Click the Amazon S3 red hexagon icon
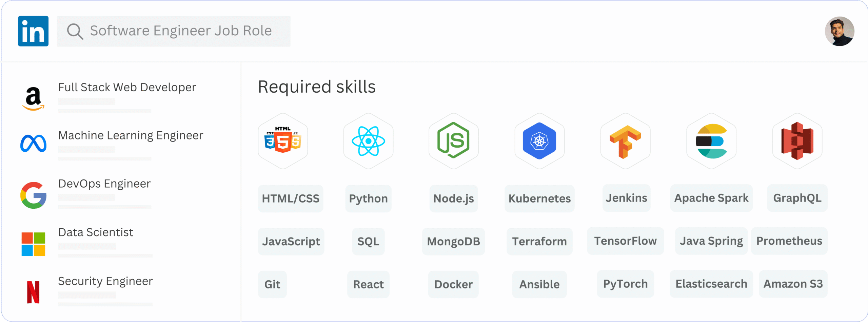This screenshot has width=868, height=322. [x=797, y=141]
